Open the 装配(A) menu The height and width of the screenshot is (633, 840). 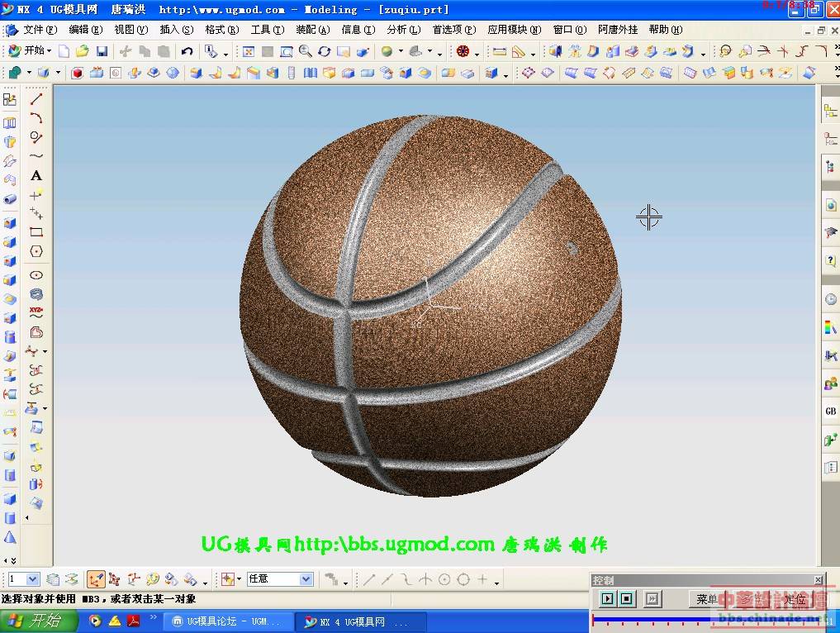[313, 30]
